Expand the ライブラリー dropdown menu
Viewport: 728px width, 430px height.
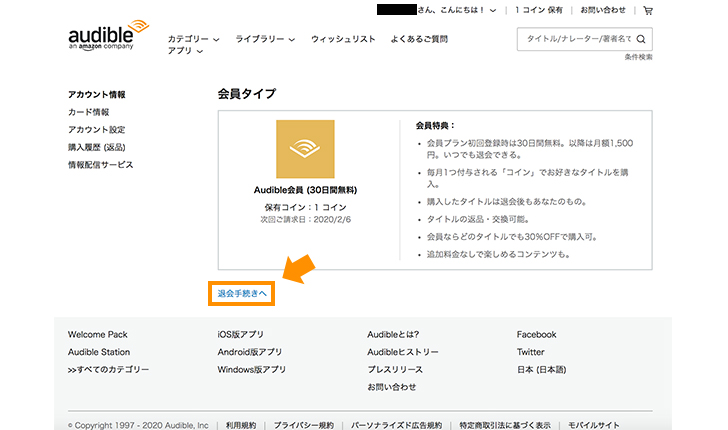(265, 39)
